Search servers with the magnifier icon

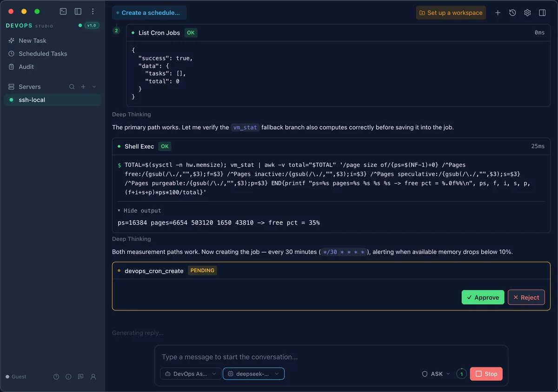pos(72,87)
